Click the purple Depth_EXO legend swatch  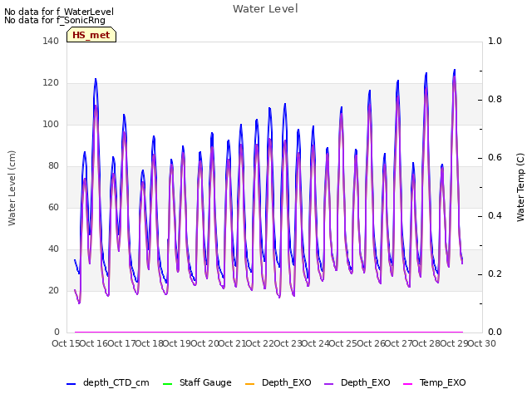[329, 384]
